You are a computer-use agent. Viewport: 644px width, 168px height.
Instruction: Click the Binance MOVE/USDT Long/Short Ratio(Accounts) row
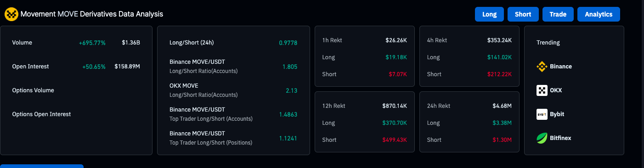pos(233,67)
